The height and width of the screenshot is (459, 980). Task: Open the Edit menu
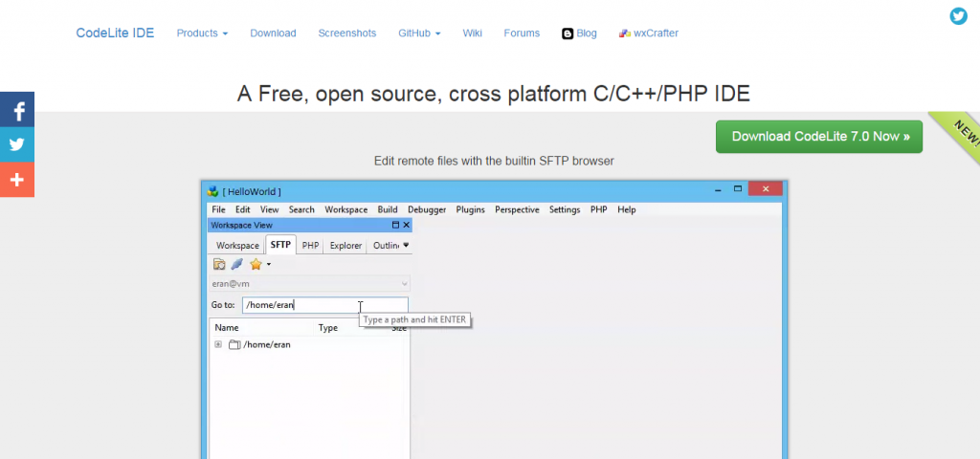click(242, 209)
